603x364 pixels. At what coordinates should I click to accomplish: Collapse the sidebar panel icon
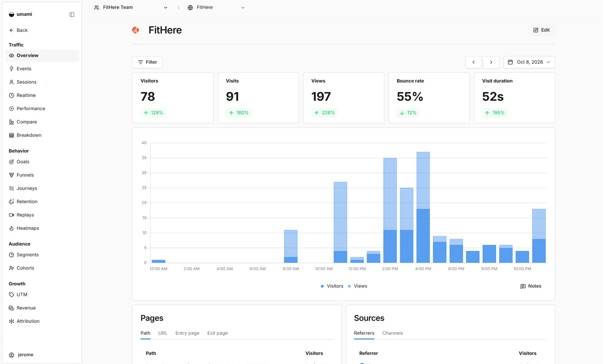72,15
